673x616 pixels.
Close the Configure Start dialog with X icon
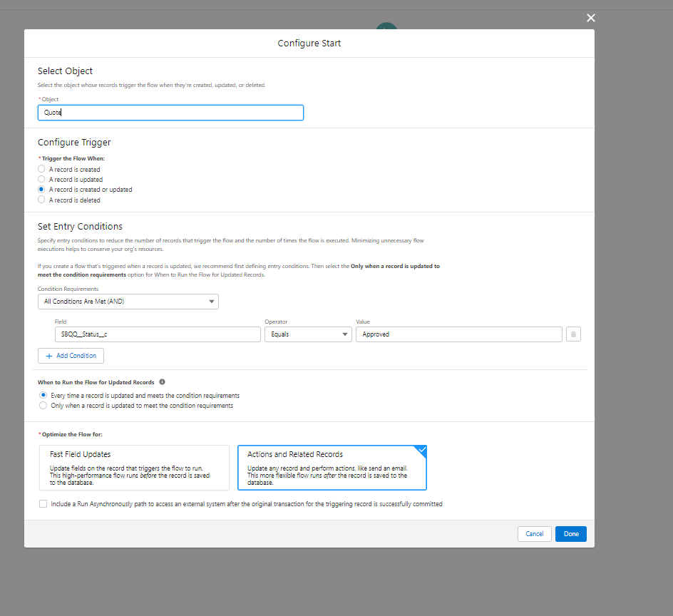(x=590, y=18)
